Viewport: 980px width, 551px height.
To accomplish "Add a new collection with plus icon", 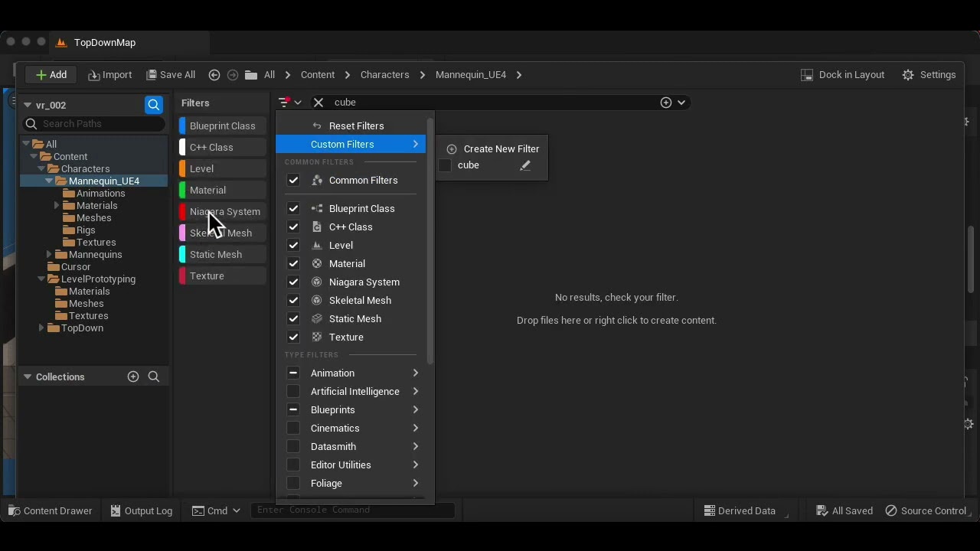I will click(x=133, y=377).
